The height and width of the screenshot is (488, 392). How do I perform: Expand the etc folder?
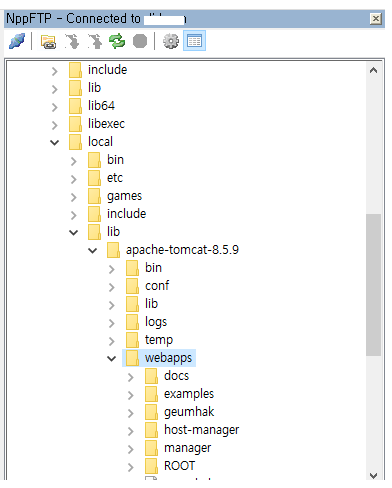[74, 179]
